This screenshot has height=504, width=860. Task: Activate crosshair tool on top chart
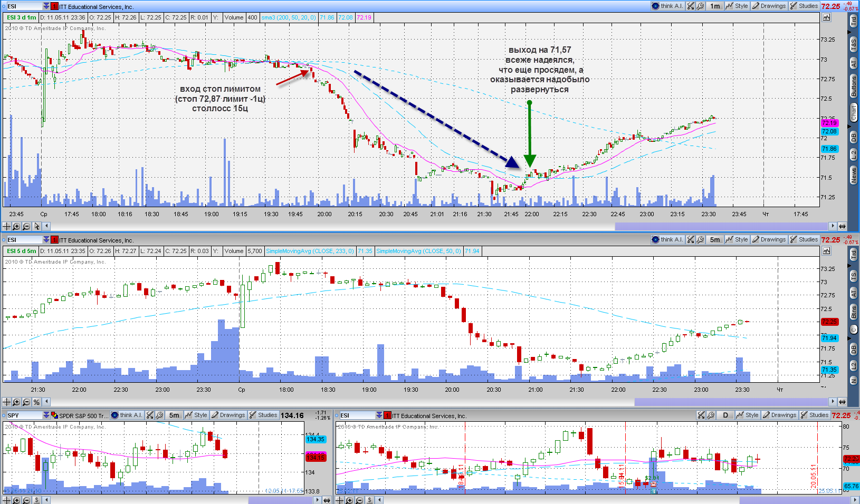point(6,226)
